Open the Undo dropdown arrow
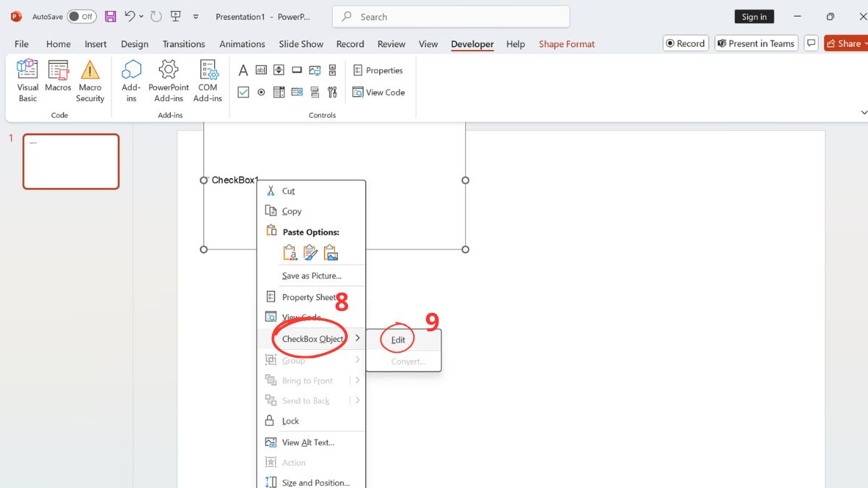This screenshot has width=868, height=488. tap(142, 16)
